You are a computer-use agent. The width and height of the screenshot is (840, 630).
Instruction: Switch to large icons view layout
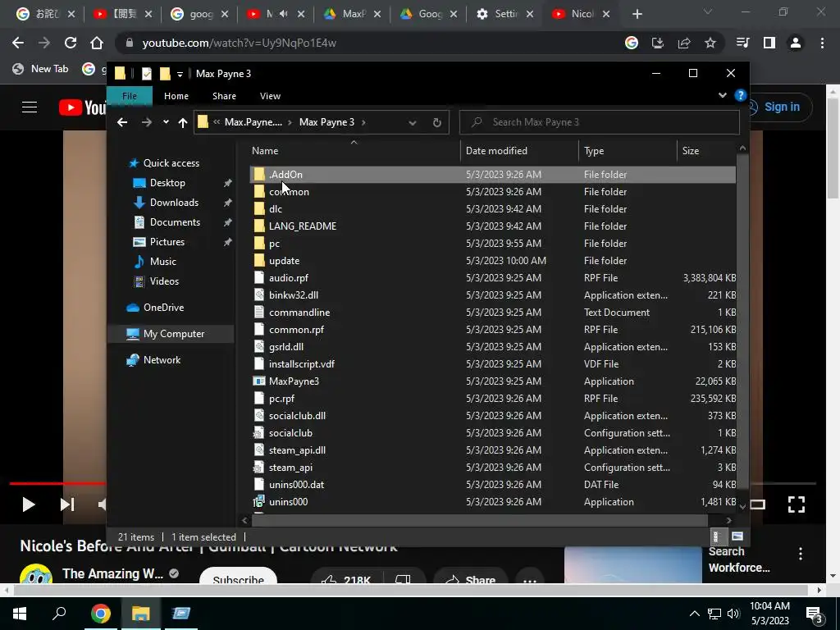click(x=737, y=536)
